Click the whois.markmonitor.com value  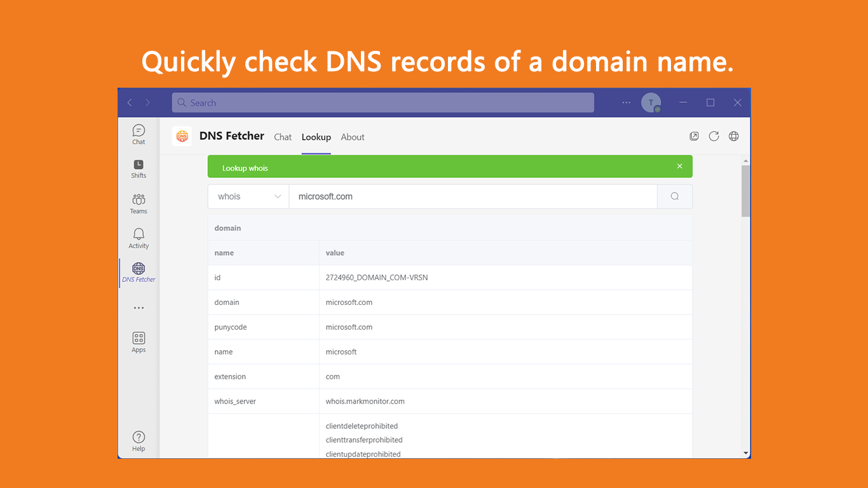365,402
